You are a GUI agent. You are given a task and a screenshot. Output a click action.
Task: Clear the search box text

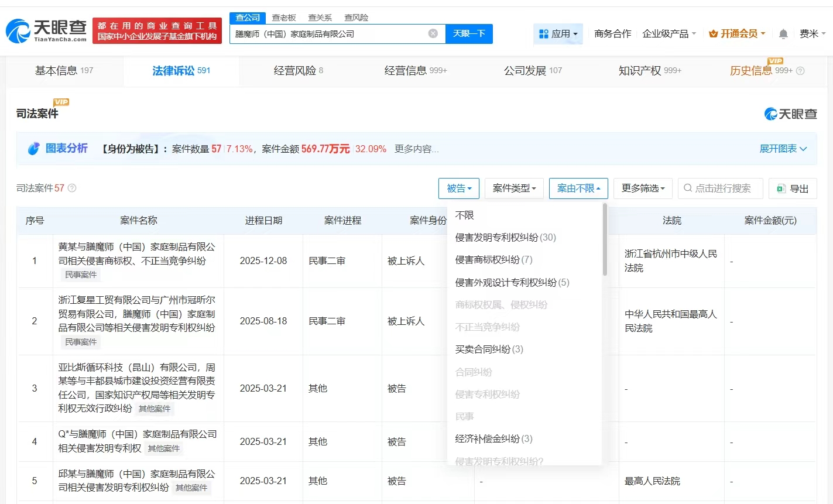(x=433, y=33)
